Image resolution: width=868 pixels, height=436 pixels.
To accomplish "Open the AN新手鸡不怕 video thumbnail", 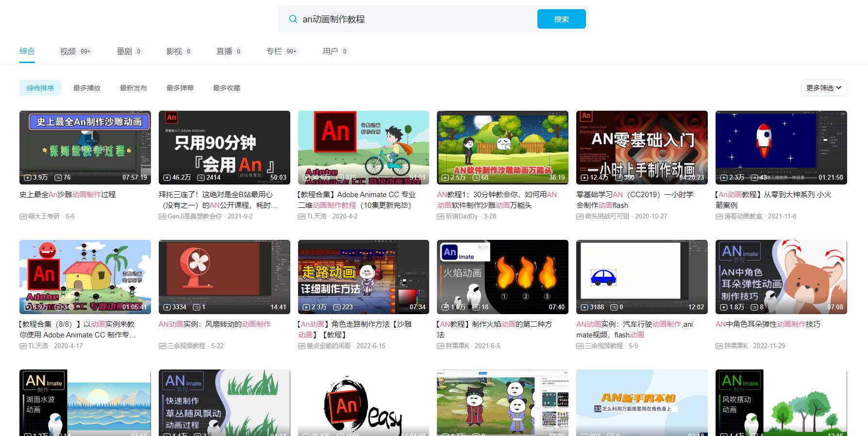I will click(642, 402).
